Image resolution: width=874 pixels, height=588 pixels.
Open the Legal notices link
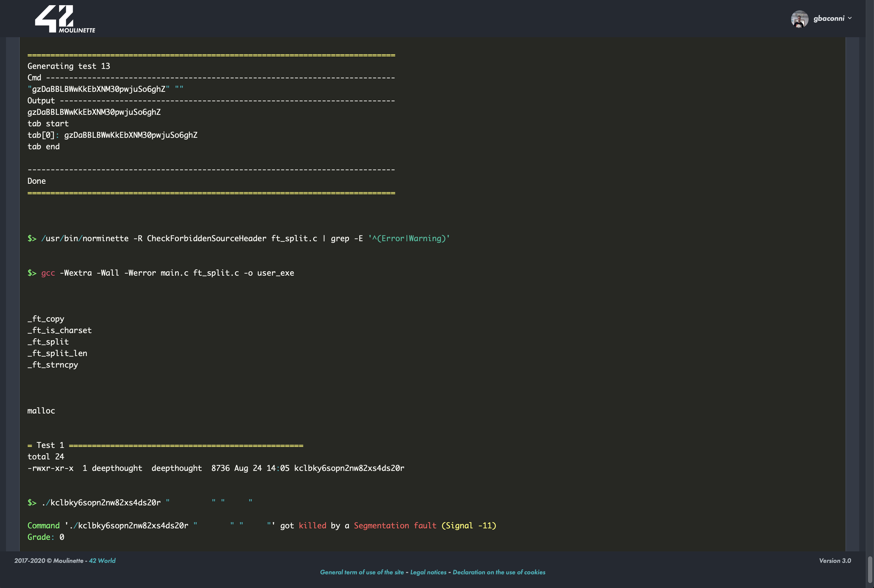coord(428,572)
